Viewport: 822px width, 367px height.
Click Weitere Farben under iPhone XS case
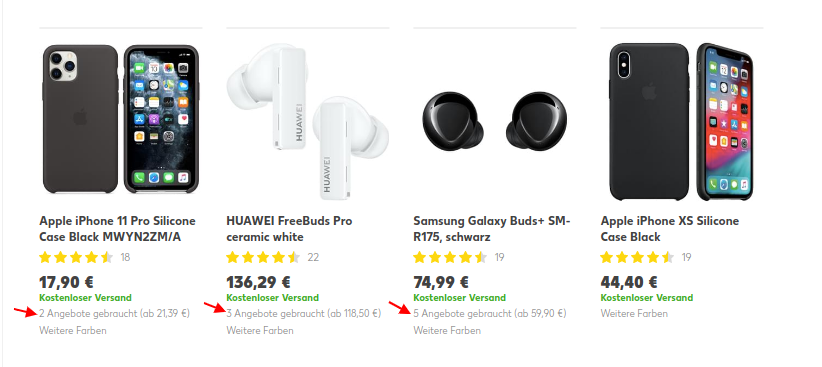point(634,314)
